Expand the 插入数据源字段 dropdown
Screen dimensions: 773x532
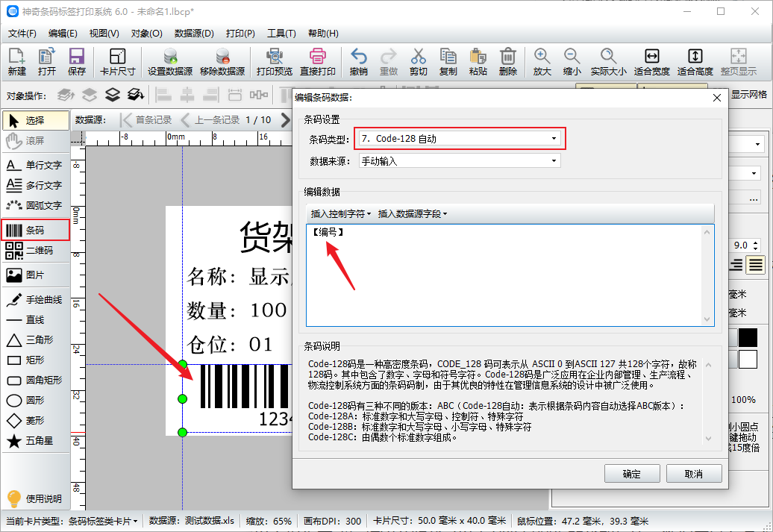coord(413,214)
